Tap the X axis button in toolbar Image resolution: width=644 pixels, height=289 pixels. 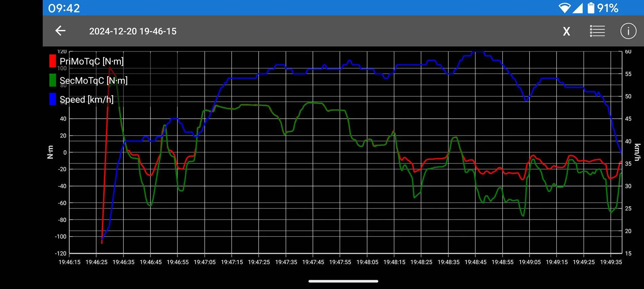566,32
